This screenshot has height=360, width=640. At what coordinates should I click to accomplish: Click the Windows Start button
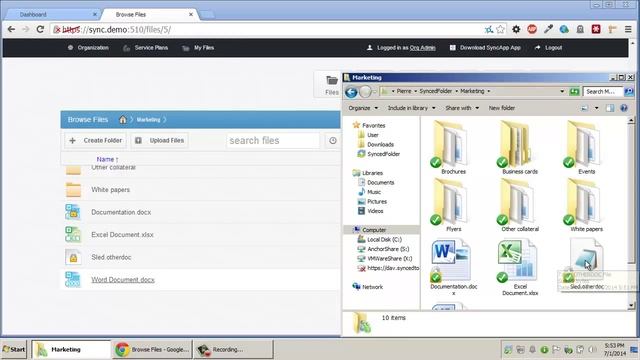[14, 349]
